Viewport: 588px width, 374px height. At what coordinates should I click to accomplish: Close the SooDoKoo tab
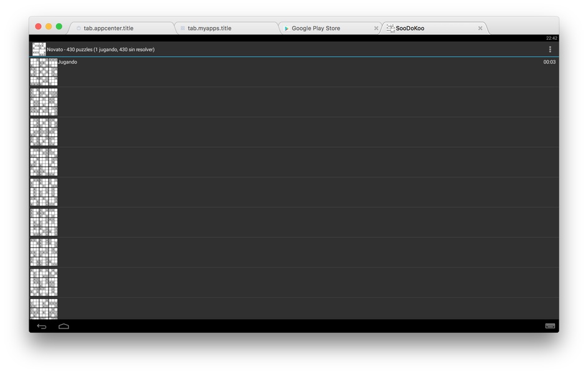(x=480, y=28)
